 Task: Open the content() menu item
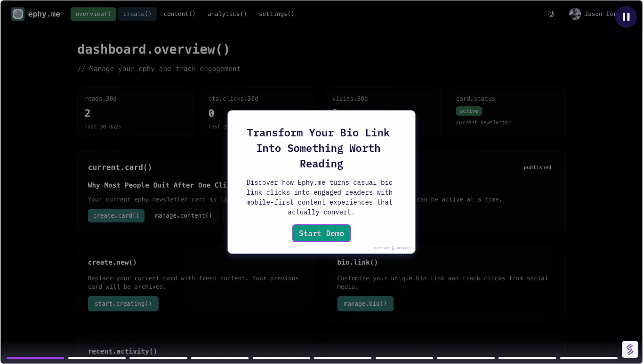click(x=179, y=14)
